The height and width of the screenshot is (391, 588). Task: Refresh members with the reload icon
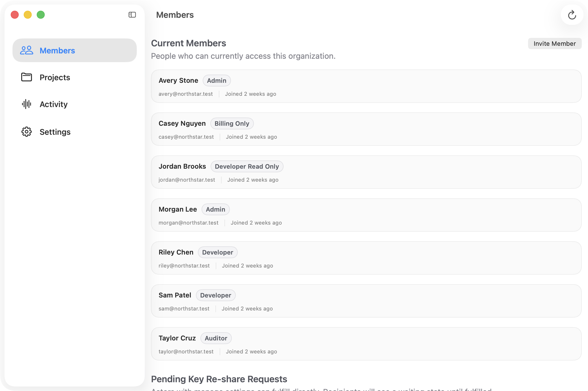[572, 15]
